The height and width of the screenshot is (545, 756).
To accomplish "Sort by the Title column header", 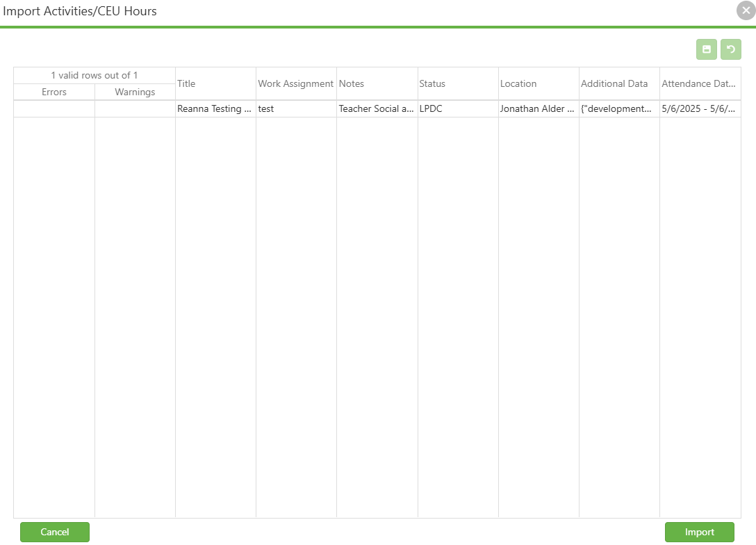I will pos(215,83).
